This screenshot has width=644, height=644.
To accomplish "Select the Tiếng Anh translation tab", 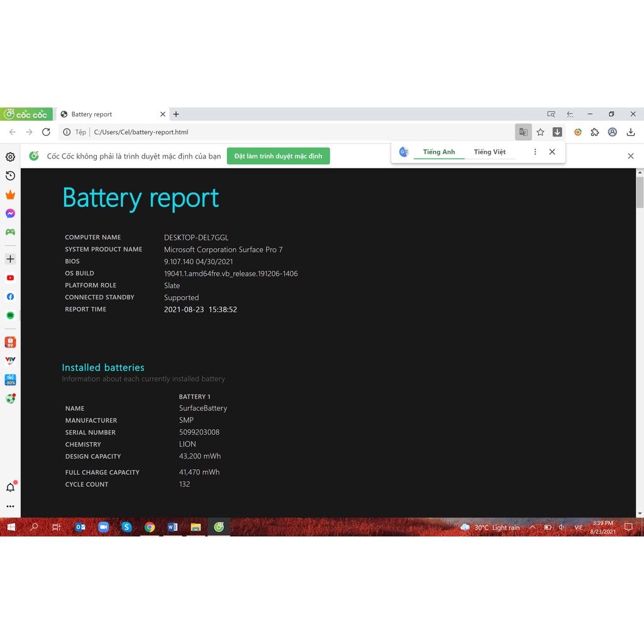I will pos(439,152).
